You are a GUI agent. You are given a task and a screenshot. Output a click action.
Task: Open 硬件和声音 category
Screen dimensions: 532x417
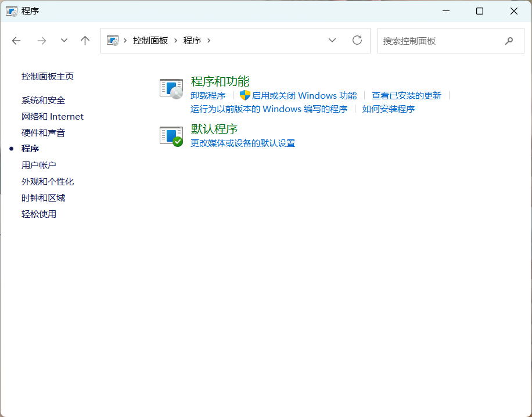click(x=43, y=132)
